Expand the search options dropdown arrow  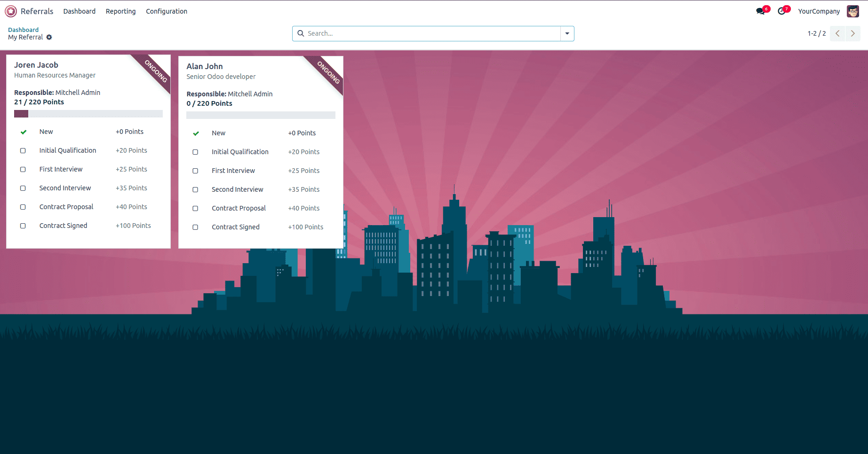click(567, 33)
